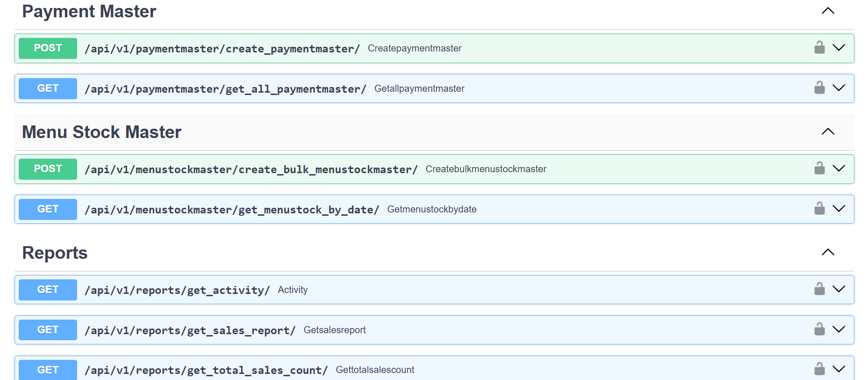Click the lock icon on create_paymentmaster endpoint

[x=819, y=48]
